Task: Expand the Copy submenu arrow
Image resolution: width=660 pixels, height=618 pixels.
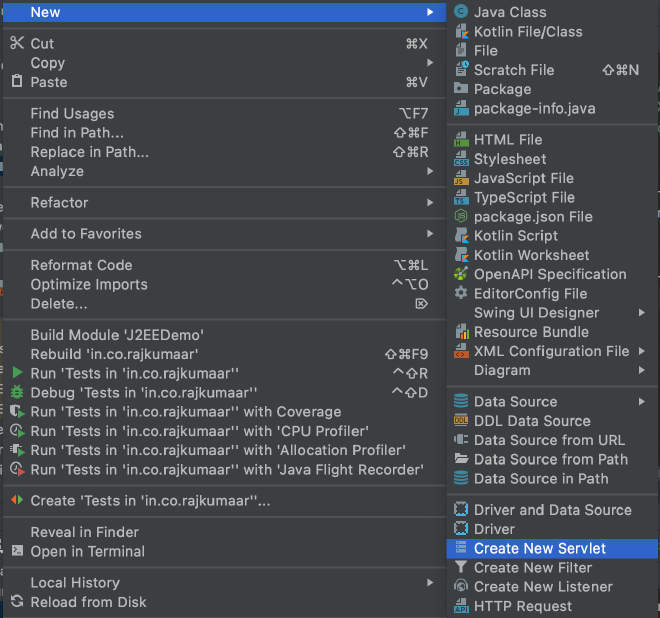Action: 430,62
